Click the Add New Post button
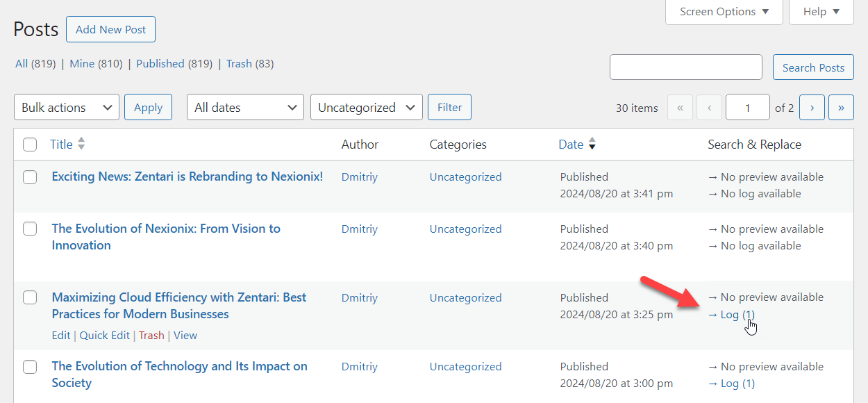 [111, 29]
